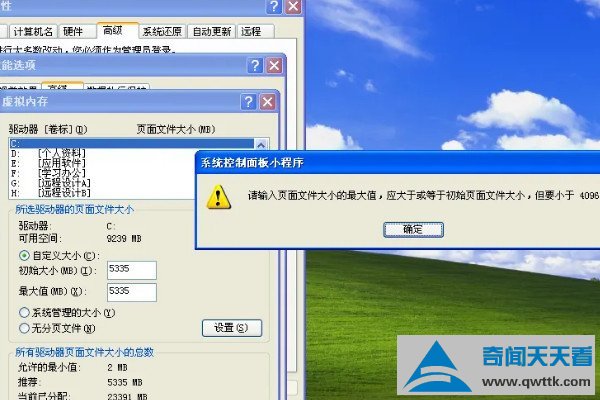Click the yellow warning icon in message box

(218, 197)
